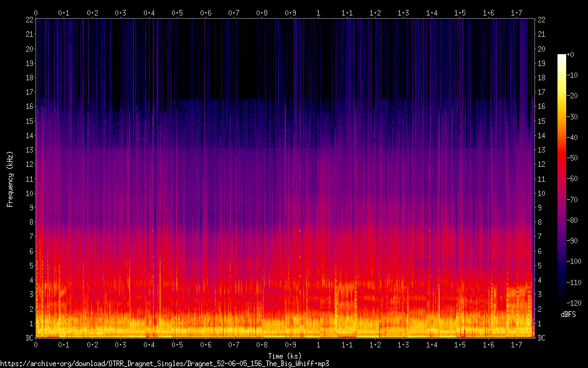Select the 0.5 ks marker on the bottom time axis
The width and height of the screenshot is (588, 368).
click(178, 344)
